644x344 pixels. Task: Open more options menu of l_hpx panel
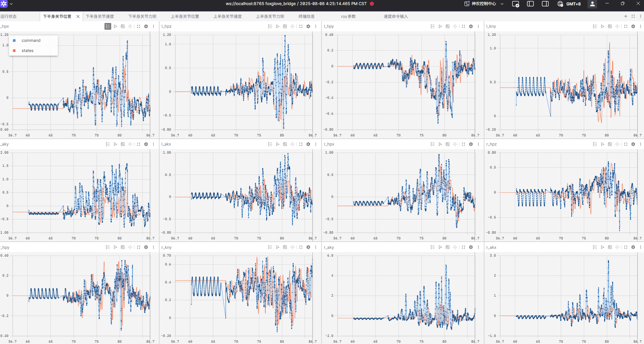153,26
